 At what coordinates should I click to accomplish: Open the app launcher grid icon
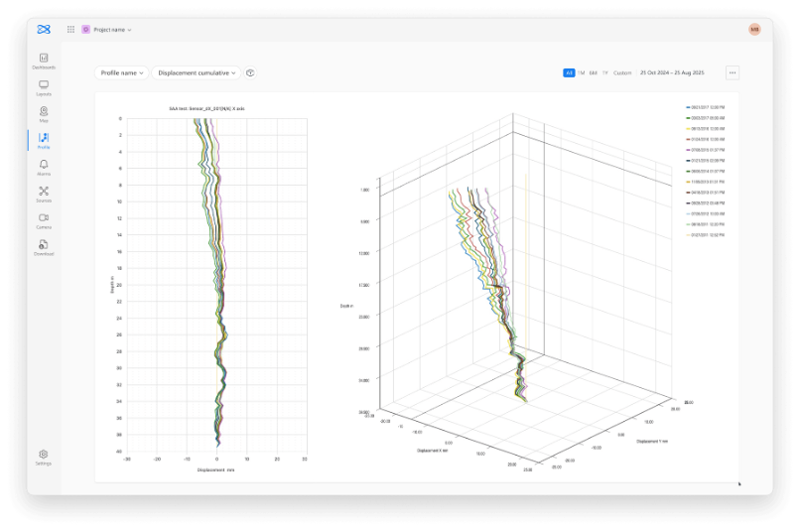click(x=70, y=30)
